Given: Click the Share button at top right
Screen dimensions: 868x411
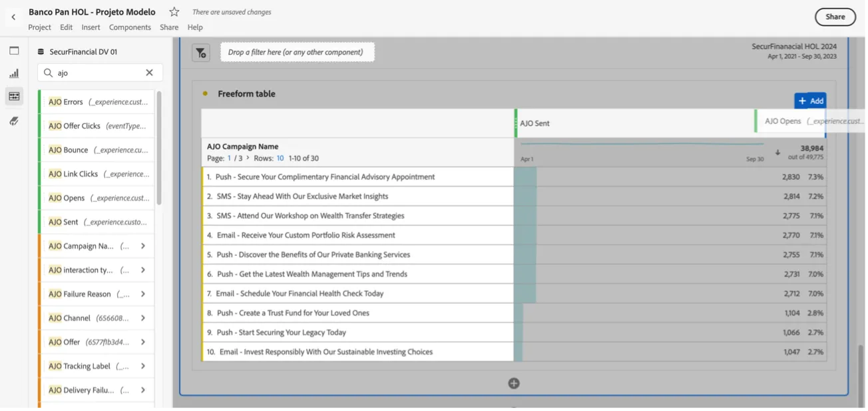Looking at the screenshot, I should pos(835,17).
